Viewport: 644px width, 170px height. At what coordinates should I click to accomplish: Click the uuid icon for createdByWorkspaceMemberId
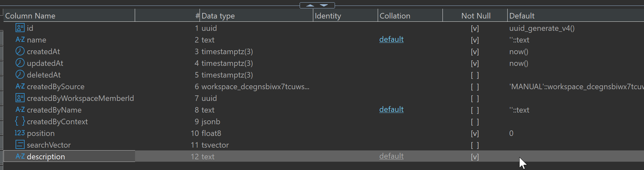(x=20, y=98)
